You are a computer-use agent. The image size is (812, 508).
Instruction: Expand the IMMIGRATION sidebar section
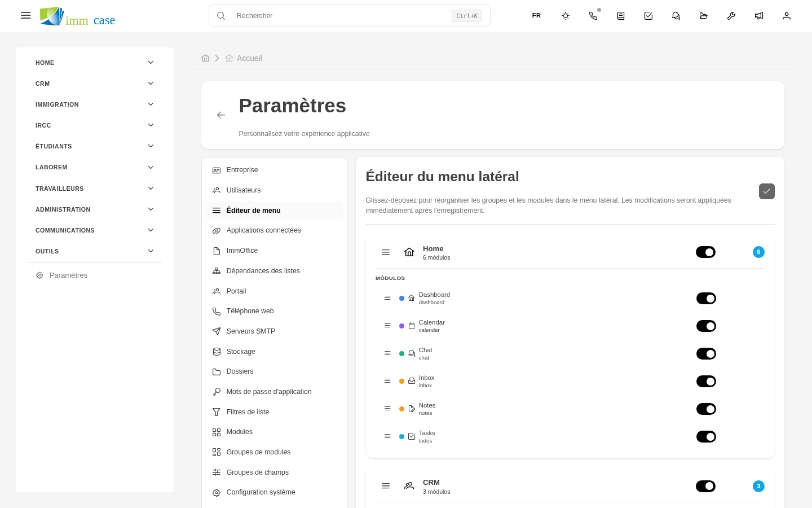95,104
